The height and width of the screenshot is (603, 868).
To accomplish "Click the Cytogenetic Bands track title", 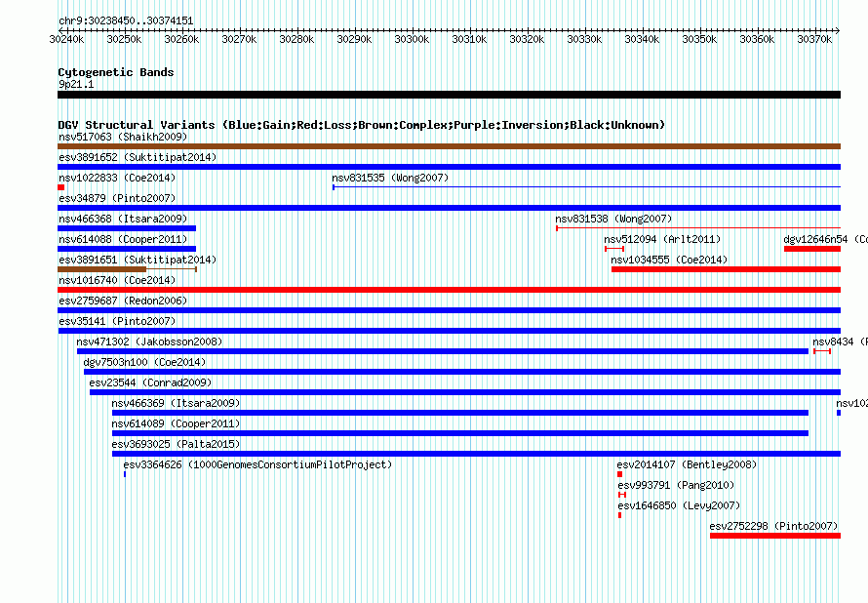I will pyautogui.click(x=116, y=72).
